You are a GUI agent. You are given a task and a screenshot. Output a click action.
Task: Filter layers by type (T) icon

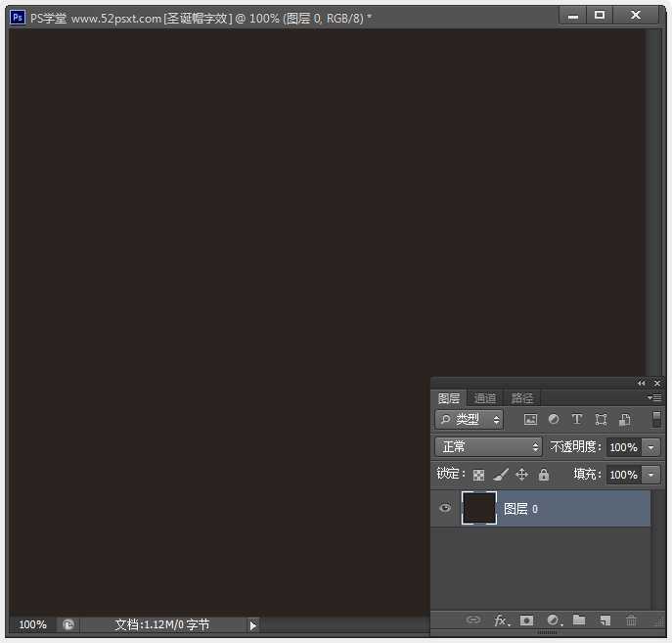(577, 419)
